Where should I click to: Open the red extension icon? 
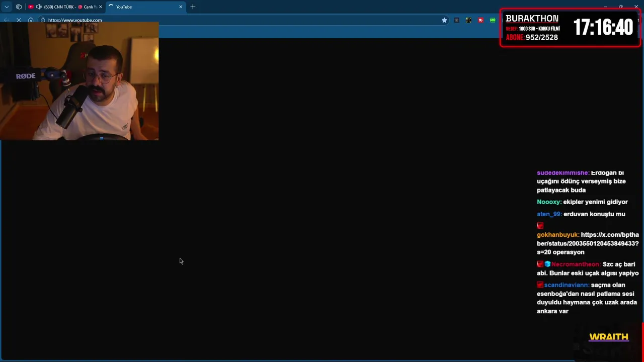(x=480, y=20)
